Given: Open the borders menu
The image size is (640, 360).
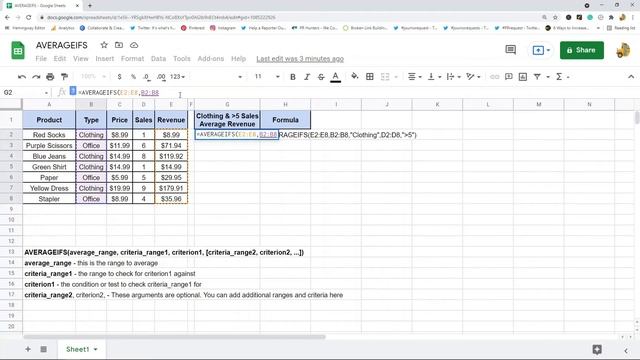Looking at the screenshot, I should (x=370, y=77).
